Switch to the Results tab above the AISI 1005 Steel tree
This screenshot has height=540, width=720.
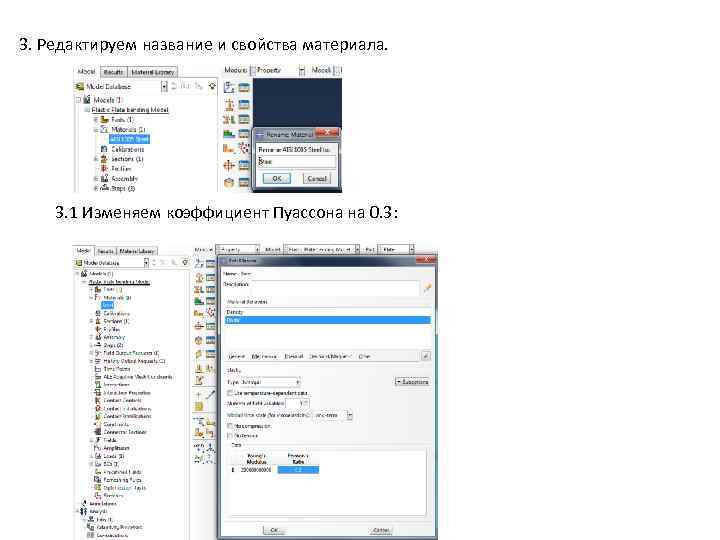pyautogui.click(x=113, y=72)
